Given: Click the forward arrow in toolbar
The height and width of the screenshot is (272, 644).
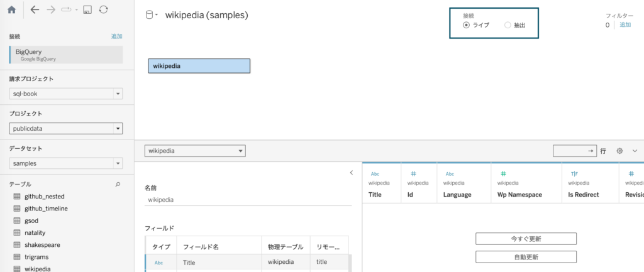Looking at the screenshot, I should tap(51, 10).
